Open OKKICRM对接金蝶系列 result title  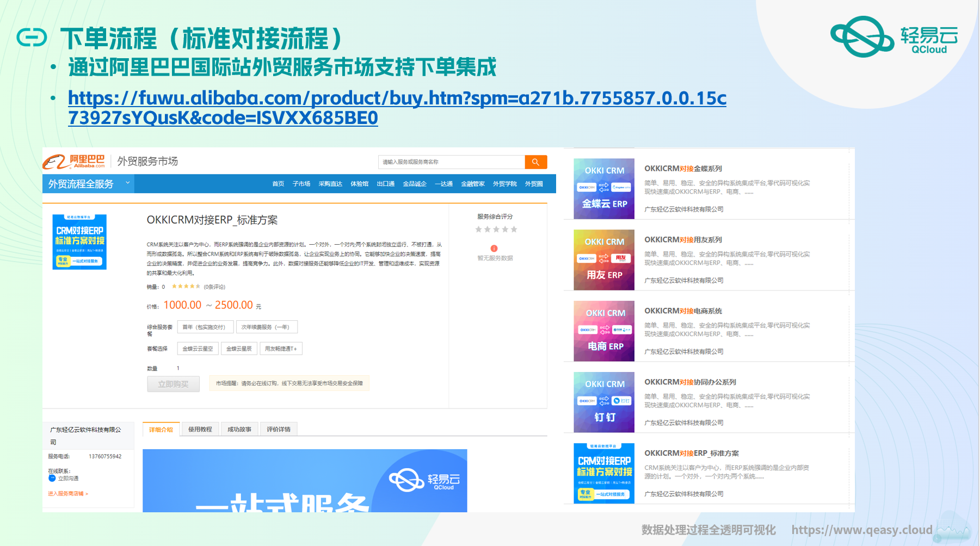(x=683, y=169)
